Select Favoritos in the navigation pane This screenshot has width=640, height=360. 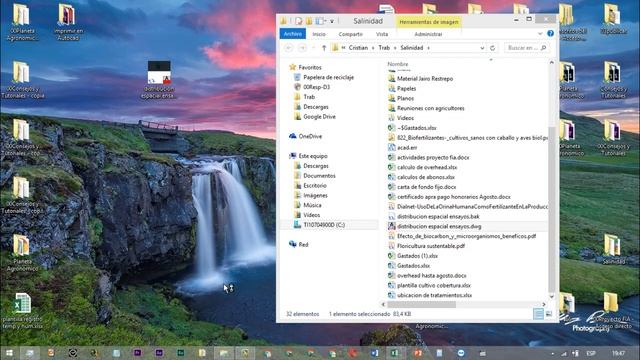[x=309, y=67]
